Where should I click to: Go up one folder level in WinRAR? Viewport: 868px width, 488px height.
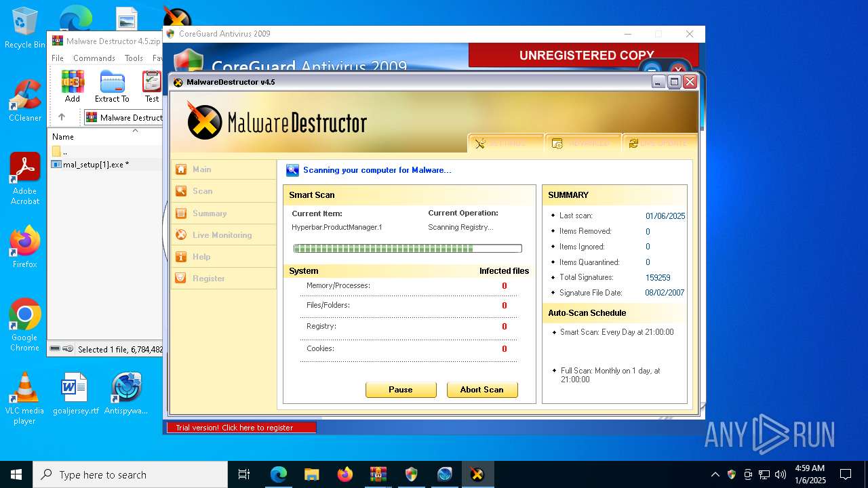(62, 117)
